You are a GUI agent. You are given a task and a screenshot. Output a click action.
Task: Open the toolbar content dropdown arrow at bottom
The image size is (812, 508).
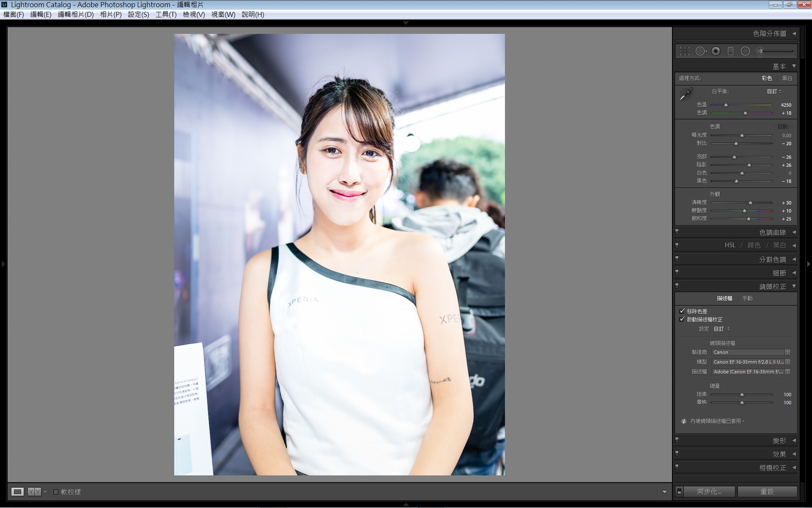coord(664,492)
